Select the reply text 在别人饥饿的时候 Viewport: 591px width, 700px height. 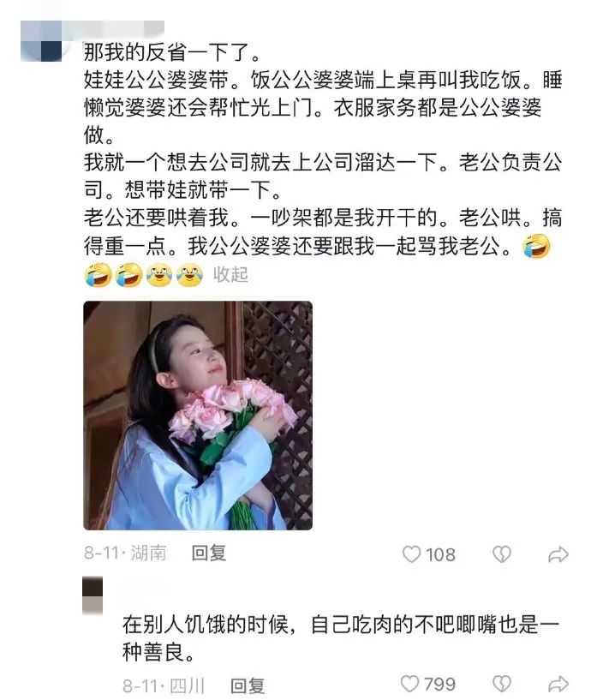(x=341, y=637)
